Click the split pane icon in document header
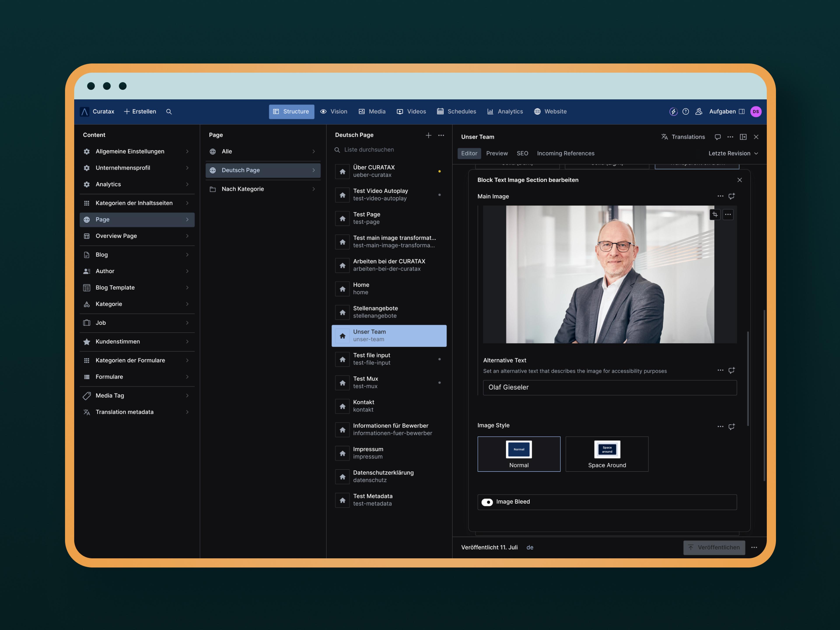 tap(743, 137)
